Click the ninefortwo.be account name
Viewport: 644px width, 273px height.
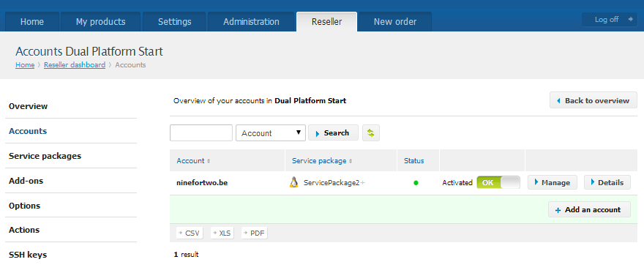[x=202, y=183]
